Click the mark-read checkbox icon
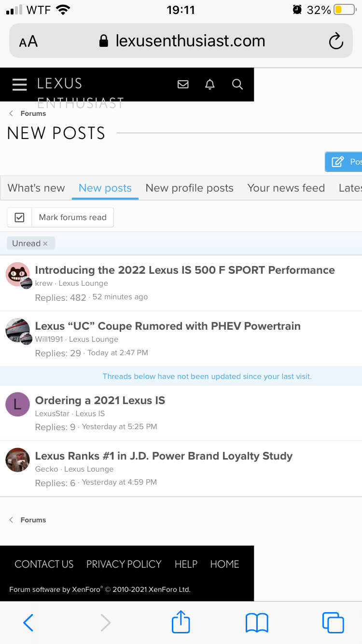This screenshot has height=644, width=362. click(19, 217)
